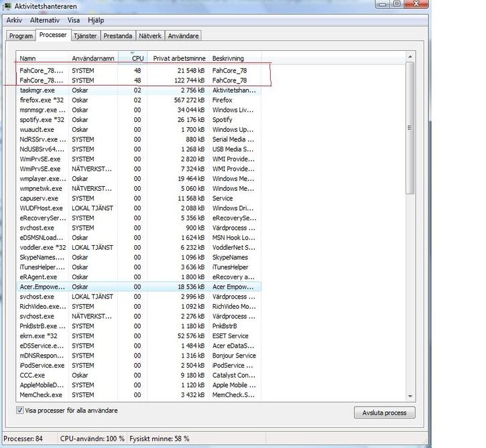Switch to the Användare tab
The width and height of the screenshot is (486, 448).
(184, 35)
